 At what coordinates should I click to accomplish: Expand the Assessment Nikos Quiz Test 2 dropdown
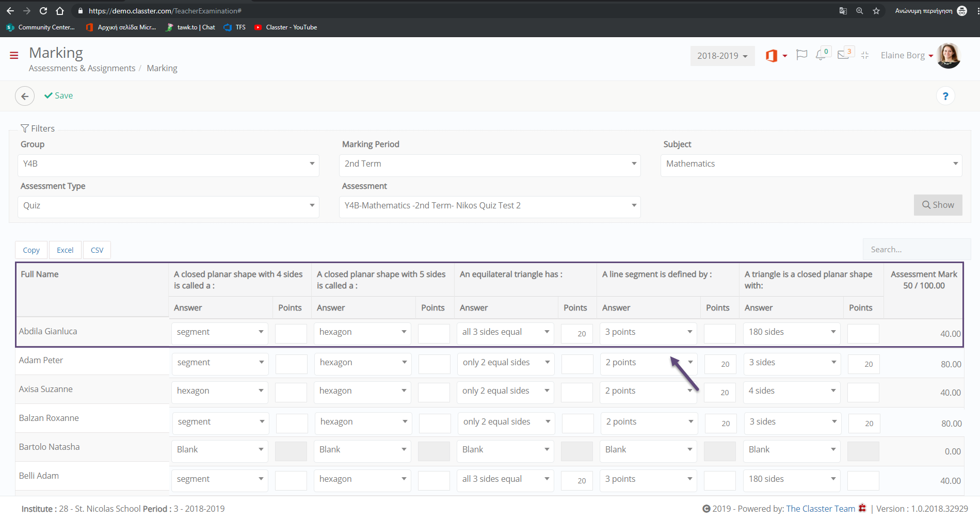pos(490,206)
